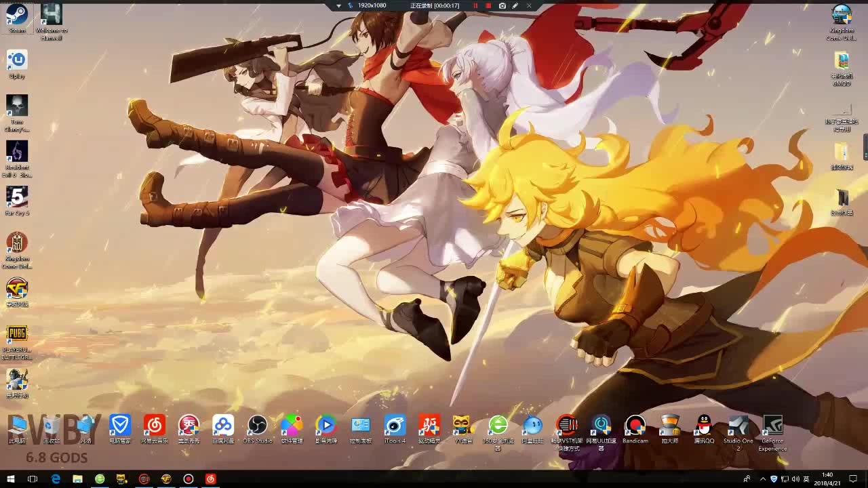This screenshot has height=488, width=868.
Task: Expand the recording bar dropdown arrow
Action: click(x=338, y=5)
